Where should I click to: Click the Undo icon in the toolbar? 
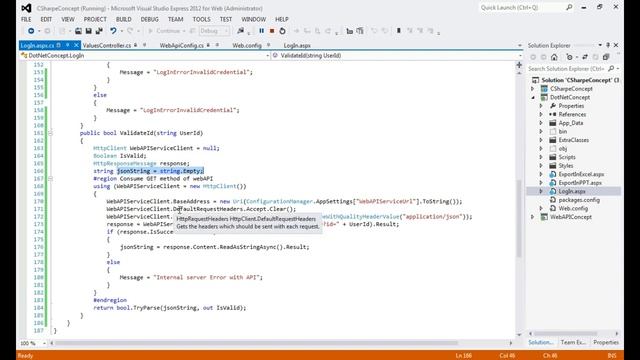113,31
